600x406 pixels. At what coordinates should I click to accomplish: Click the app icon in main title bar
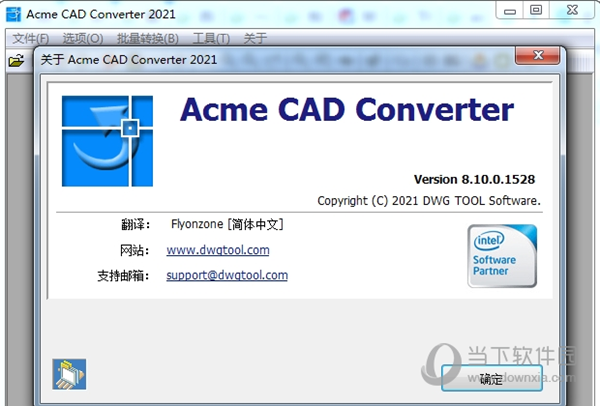[13, 15]
